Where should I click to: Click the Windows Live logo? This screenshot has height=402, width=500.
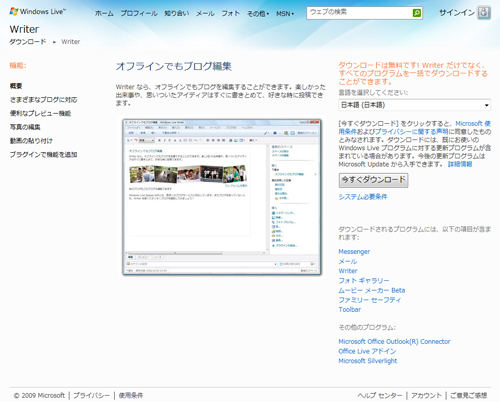[38, 12]
